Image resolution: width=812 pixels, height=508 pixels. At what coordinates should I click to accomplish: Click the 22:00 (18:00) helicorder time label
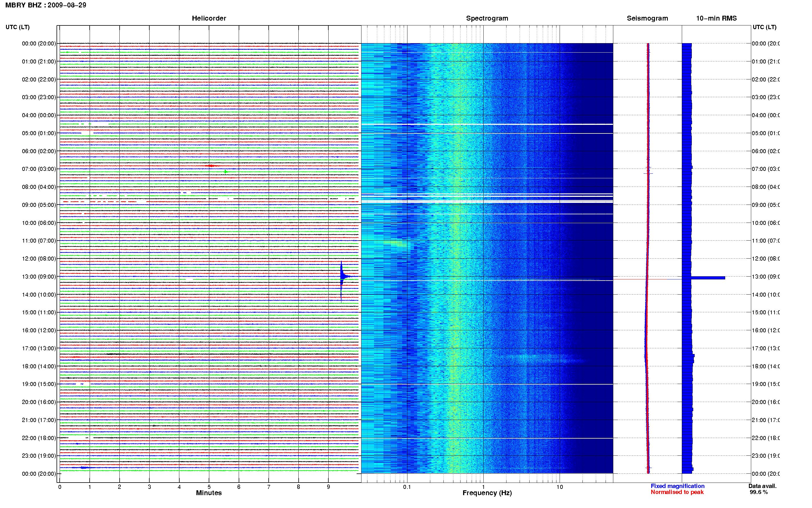[x=39, y=438]
